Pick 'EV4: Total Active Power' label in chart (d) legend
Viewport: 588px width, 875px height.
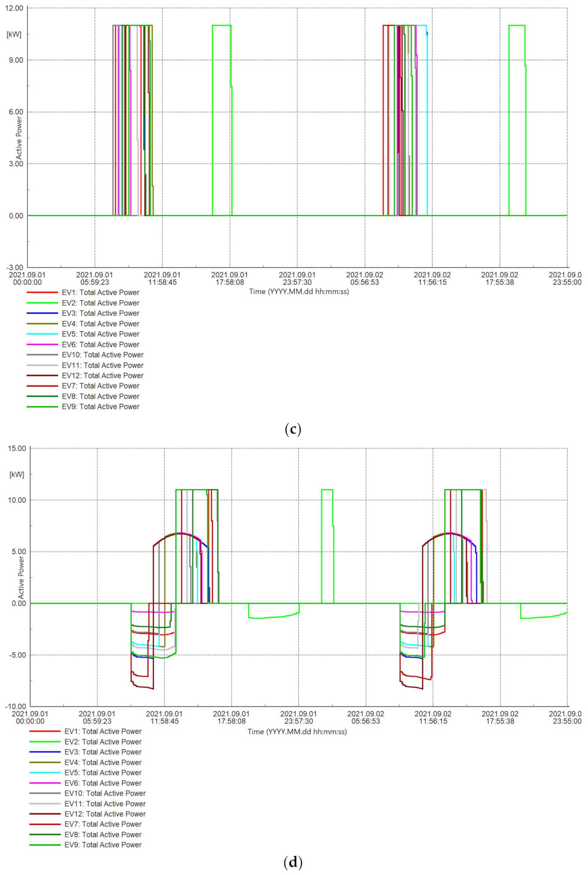pyautogui.click(x=103, y=763)
